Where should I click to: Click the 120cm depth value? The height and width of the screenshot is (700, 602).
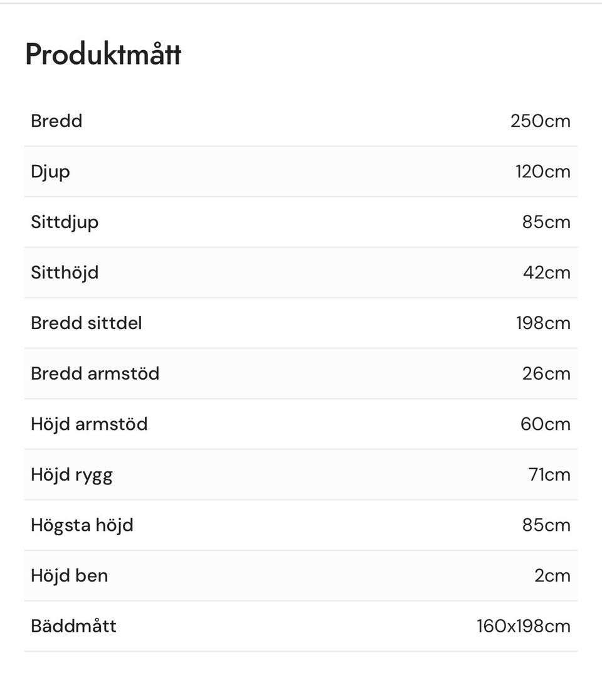(x=543, y=172)
